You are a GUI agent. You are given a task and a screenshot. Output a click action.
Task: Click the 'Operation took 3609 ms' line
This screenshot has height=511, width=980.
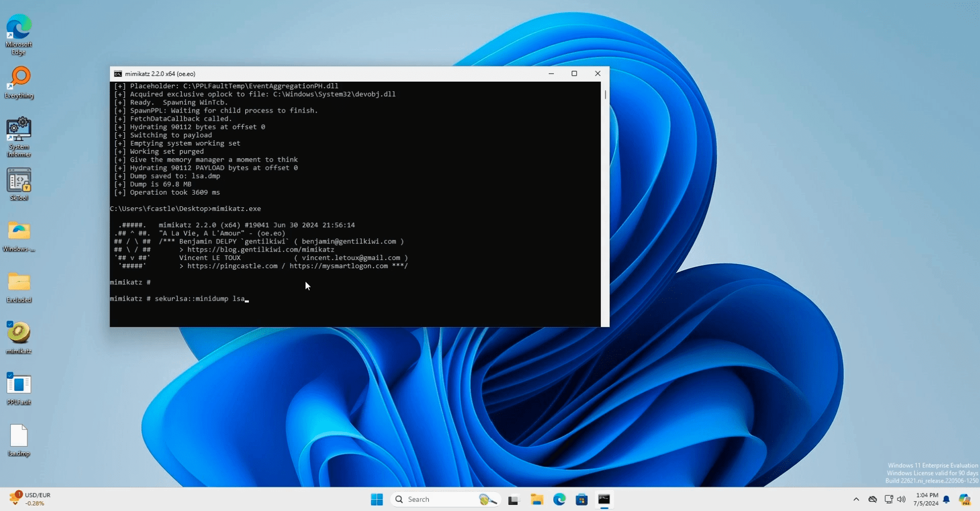click(x=167, y=193)
